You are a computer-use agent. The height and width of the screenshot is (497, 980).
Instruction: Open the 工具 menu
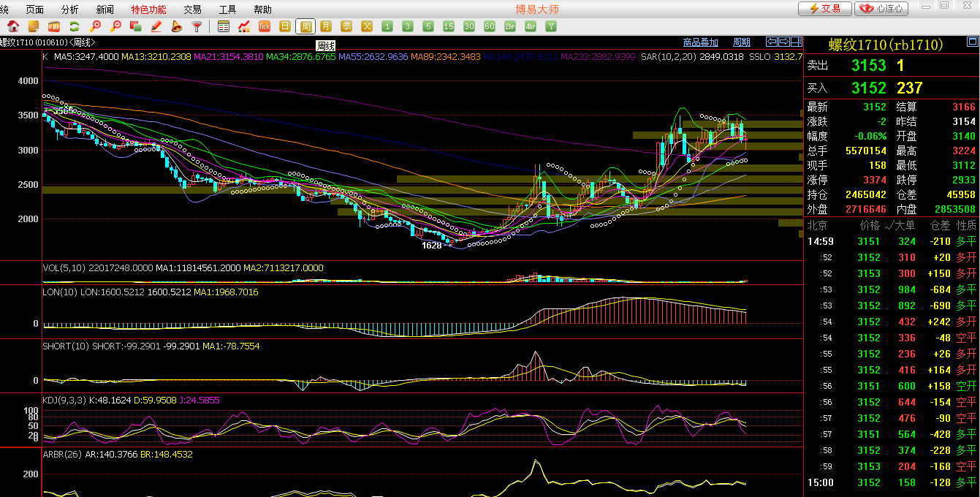[x=227, y=10]
